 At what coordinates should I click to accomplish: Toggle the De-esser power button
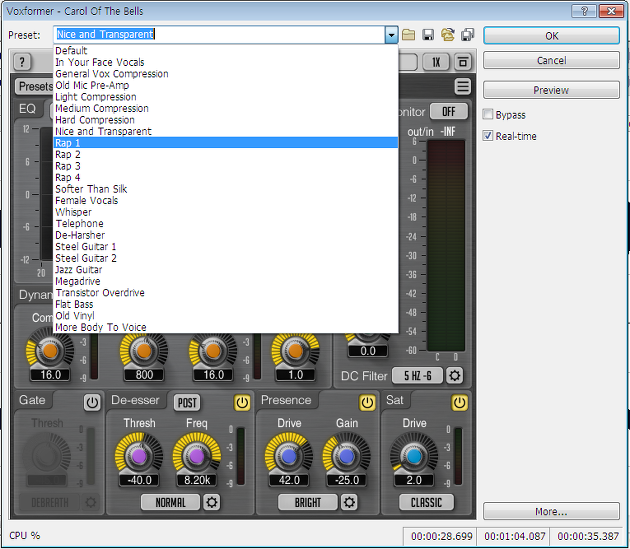242,402
